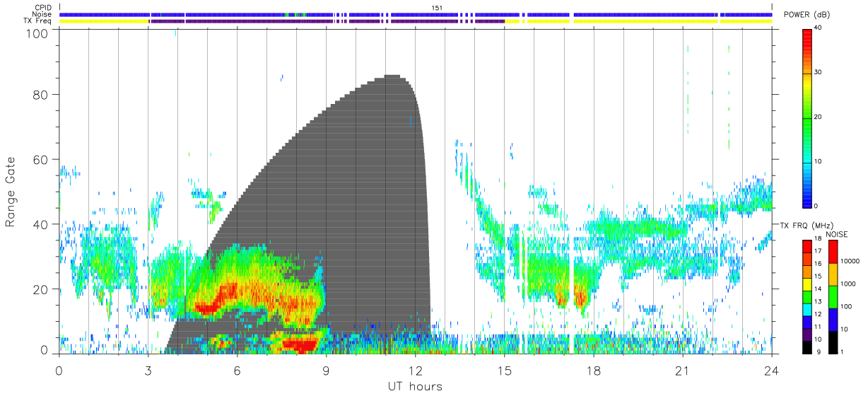
Task: Click the POWER (dB) colorbar title
Action: [808, 15]
